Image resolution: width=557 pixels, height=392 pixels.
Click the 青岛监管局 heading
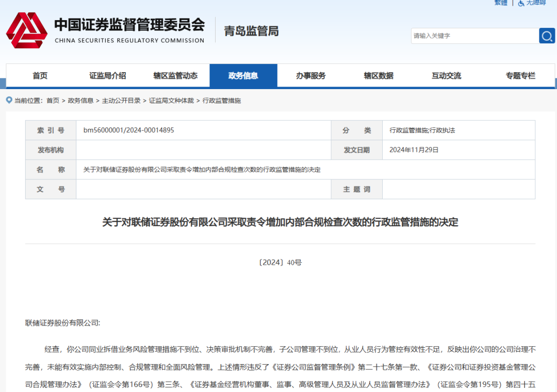[x=251, y=31]
